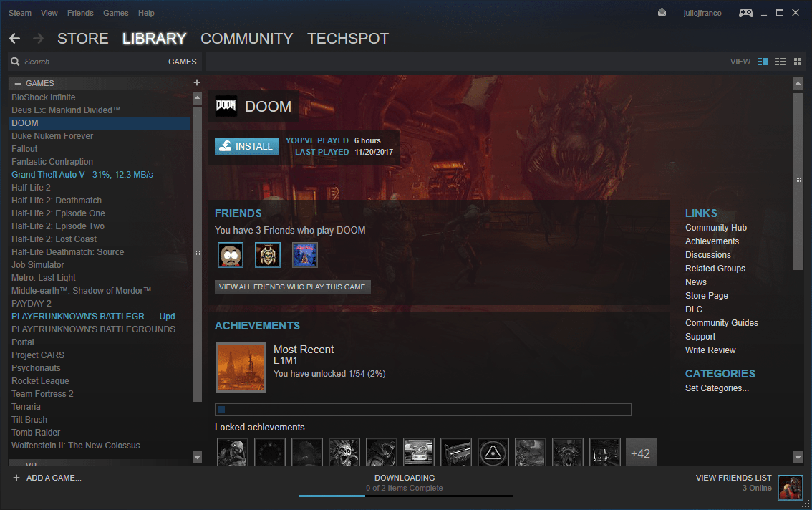Open Big Picture mode controller icon

(x=746, y=13)
